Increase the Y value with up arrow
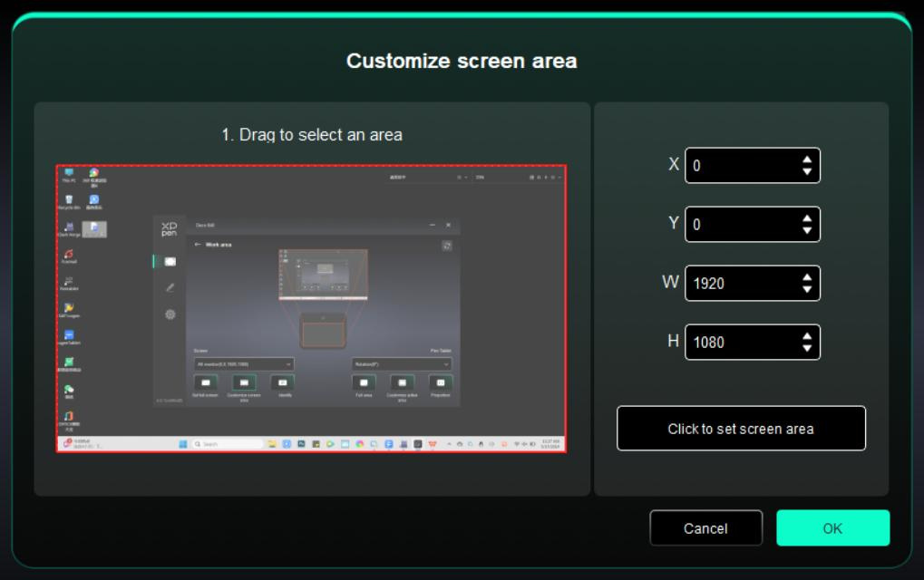 (x=807, y=219)
